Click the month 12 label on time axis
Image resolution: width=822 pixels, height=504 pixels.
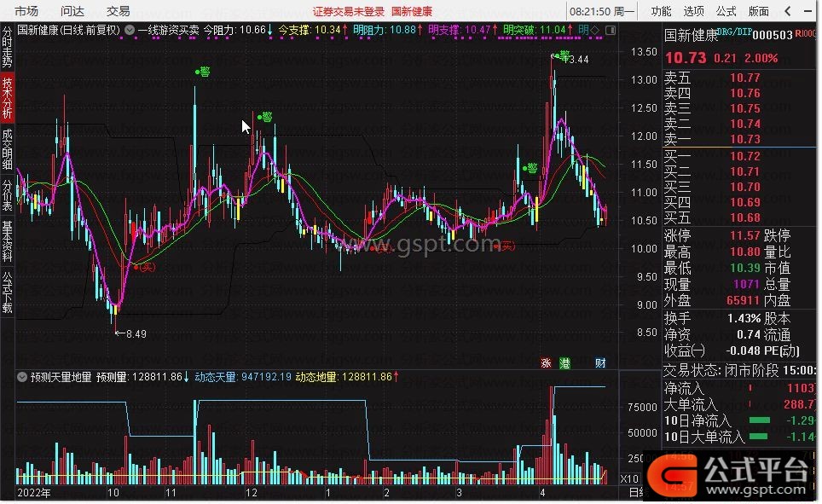(252, 493)
